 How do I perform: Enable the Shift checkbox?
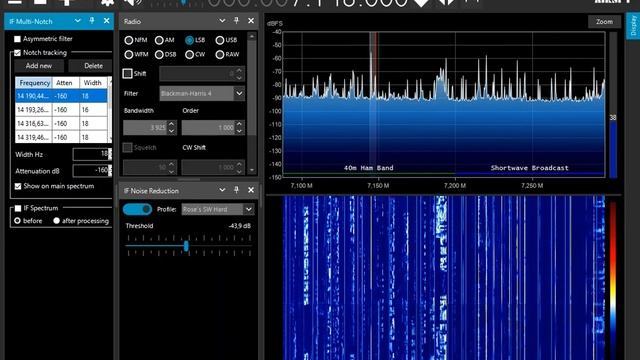point(127,73)
